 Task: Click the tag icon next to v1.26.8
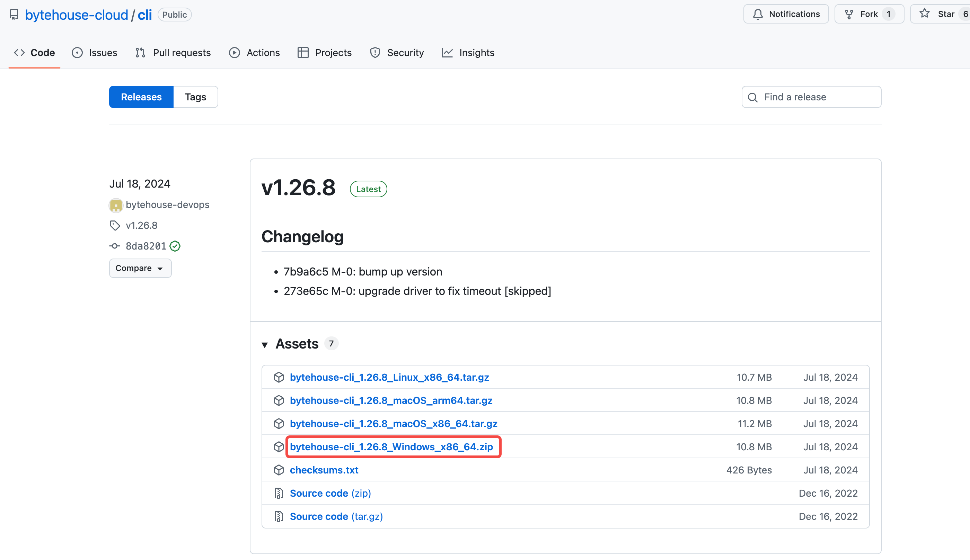coord(115,225)
